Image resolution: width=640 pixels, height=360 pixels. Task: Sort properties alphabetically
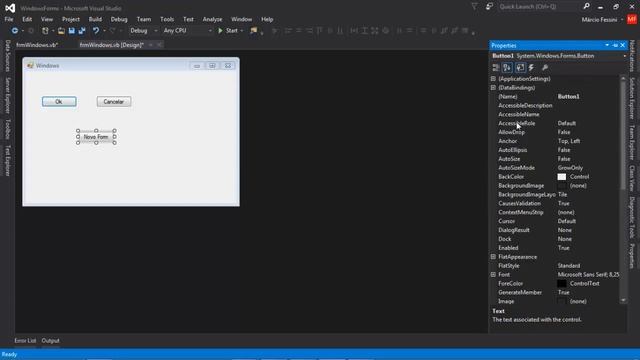point(507,68)
